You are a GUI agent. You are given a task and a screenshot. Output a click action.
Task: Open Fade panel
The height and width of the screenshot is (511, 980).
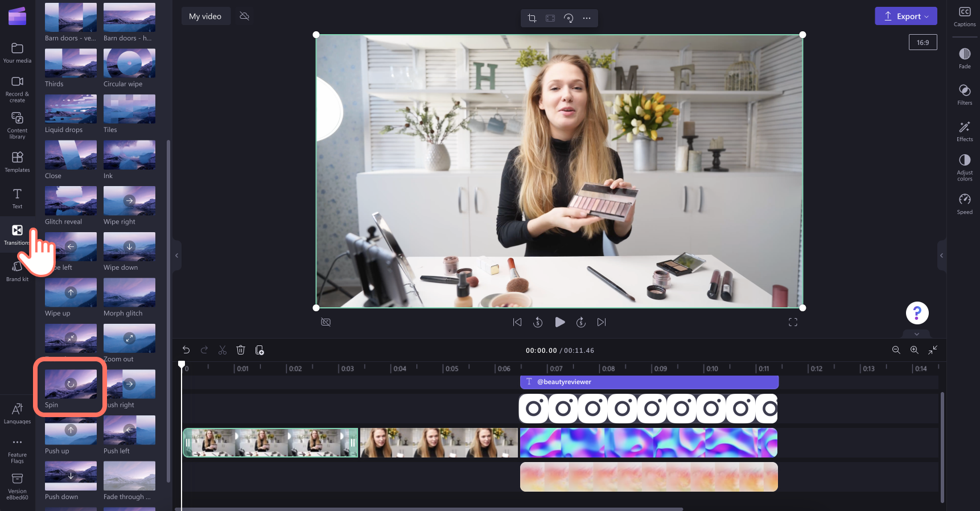pyautogui.click(x=965, y=58)
